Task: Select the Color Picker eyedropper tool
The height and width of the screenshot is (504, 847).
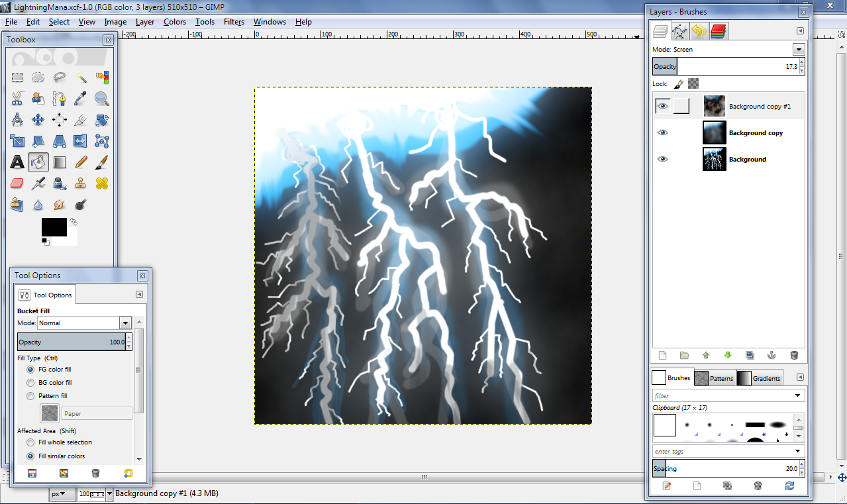Action: [x=81, y=99]
